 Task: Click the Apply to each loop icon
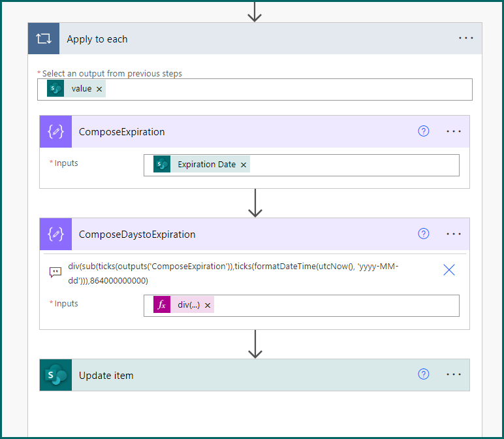point(43,39)
